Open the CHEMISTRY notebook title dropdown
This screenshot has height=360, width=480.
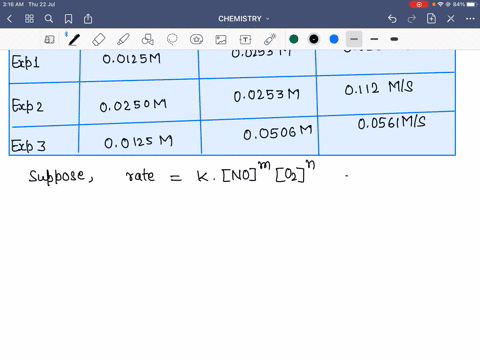(244, 19)
